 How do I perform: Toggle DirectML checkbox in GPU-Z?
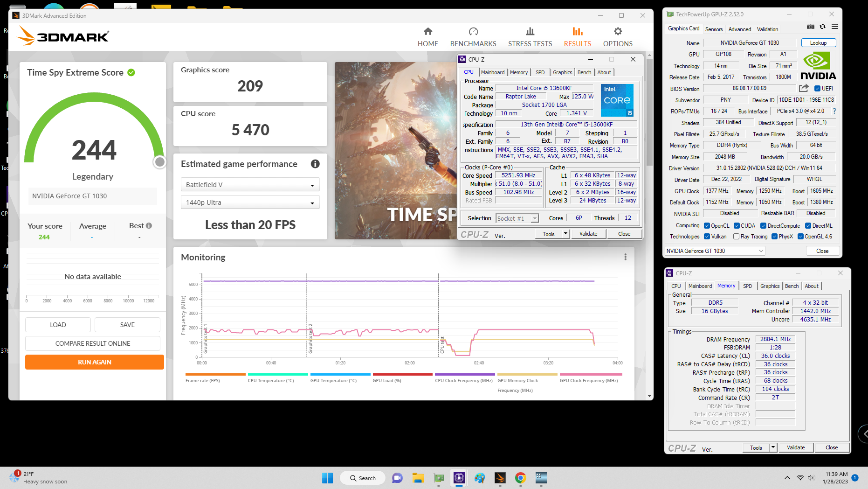808,226
